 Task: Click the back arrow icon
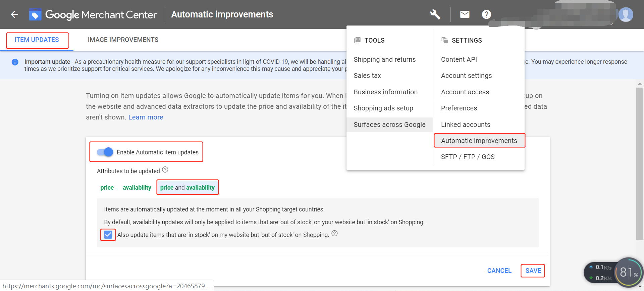14,14
